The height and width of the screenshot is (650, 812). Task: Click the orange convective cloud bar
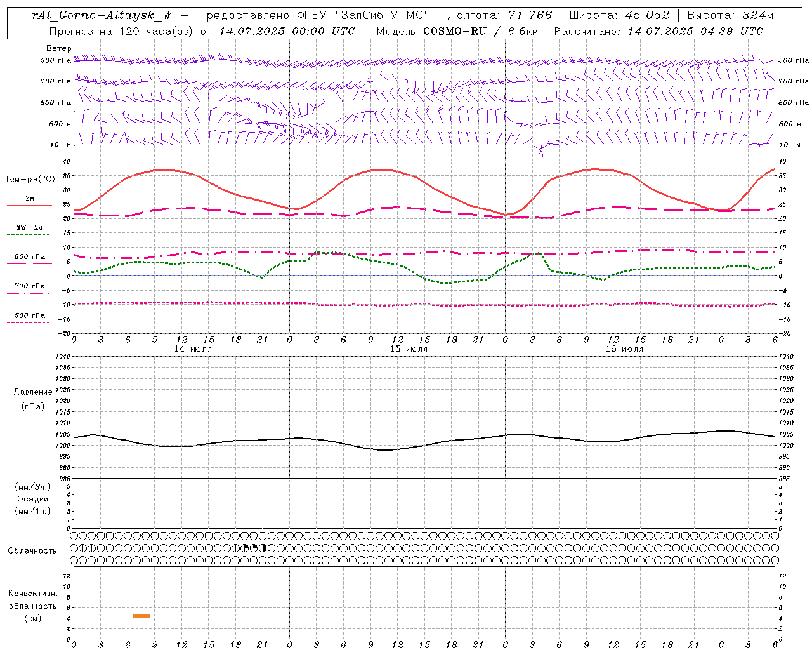click(x=141, y=616)
